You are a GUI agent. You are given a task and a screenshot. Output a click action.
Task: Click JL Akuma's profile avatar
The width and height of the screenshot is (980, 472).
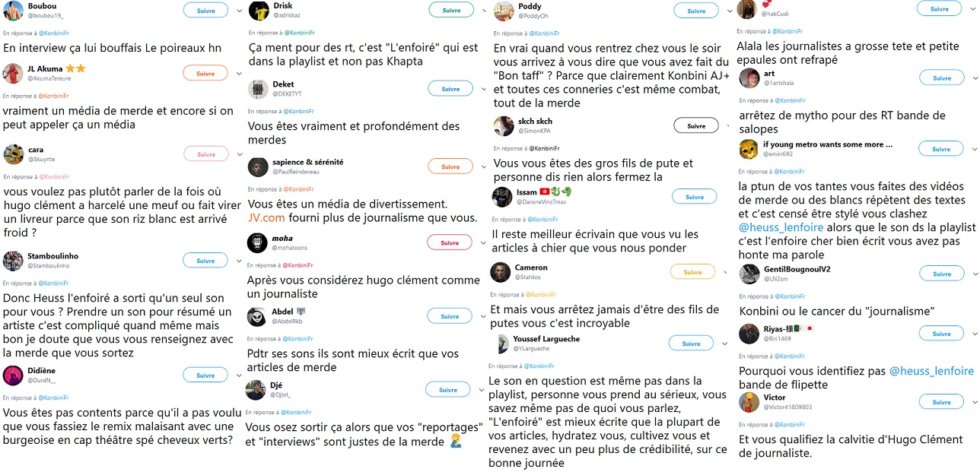[x=13, y=73]
